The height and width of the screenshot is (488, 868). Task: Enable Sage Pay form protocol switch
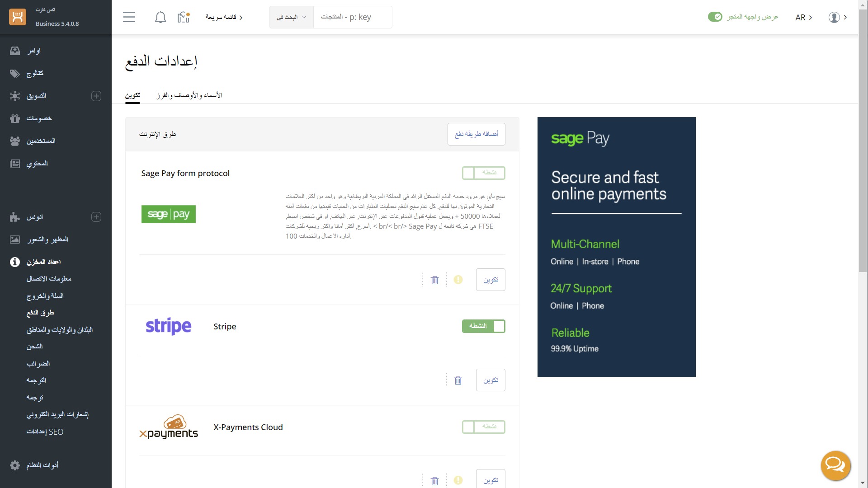(483, 173)
